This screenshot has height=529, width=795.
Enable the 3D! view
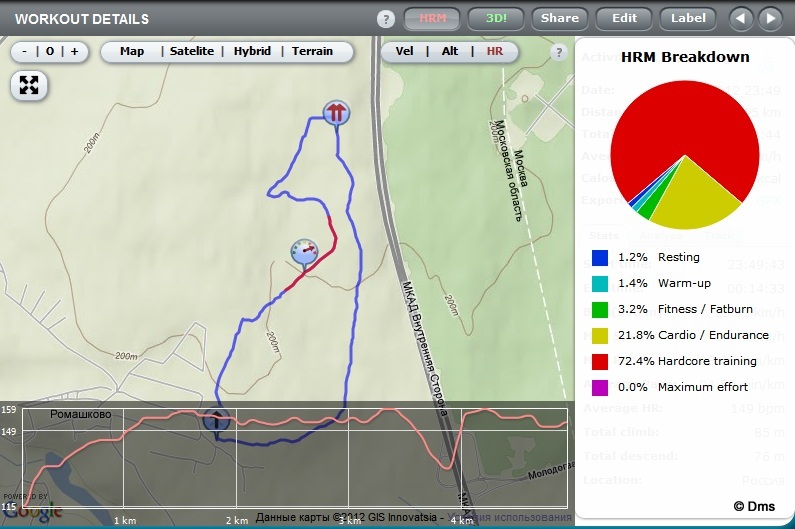point(496,18)
